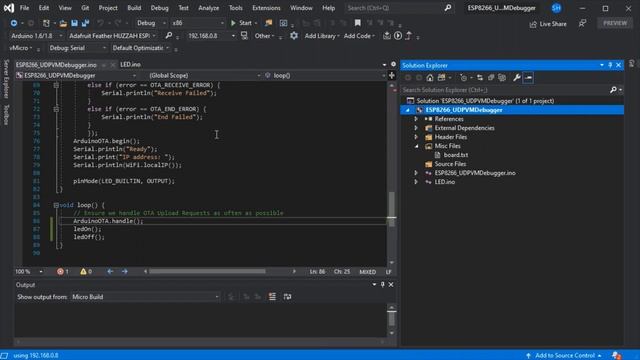Screen dimensions: 640x360
Task: Open the Extensions menu
Action: [266, 8]
